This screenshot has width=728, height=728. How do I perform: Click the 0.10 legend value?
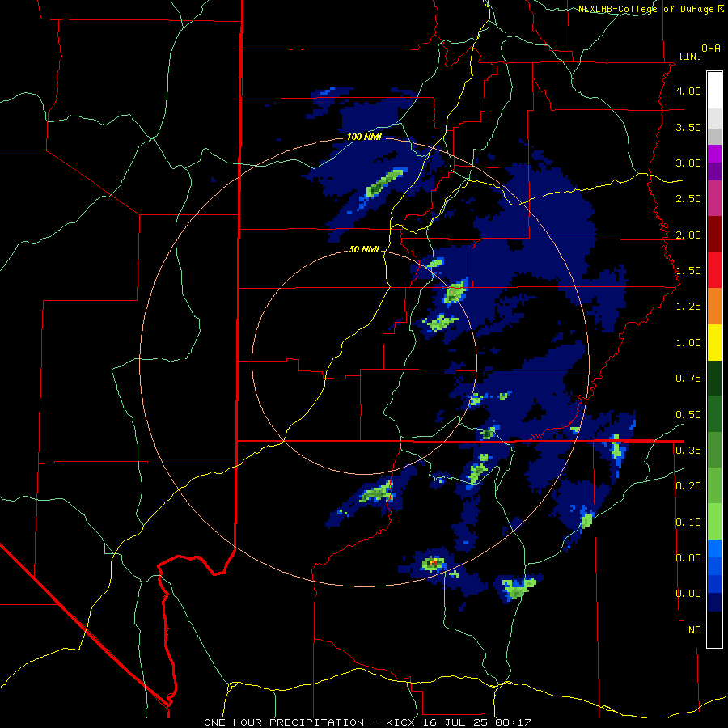tap(688, 523)
